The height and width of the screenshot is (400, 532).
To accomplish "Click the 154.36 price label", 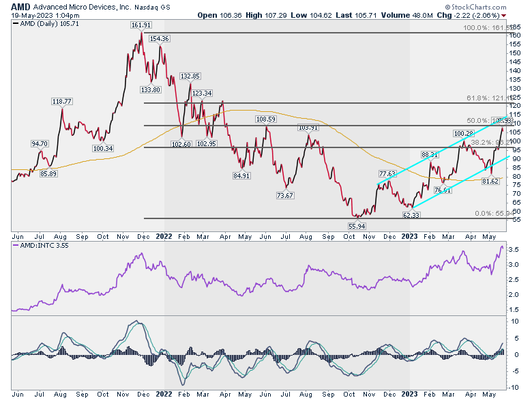I will point(160,39).
